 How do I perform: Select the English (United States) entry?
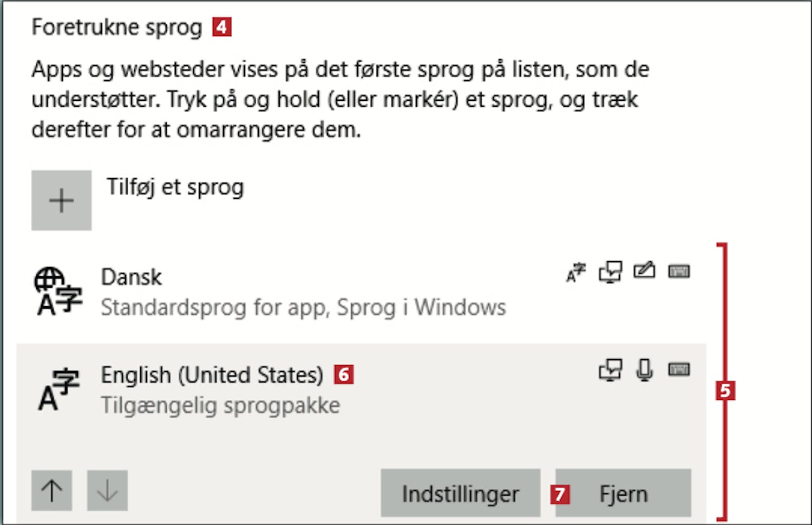tap(212, 375)
